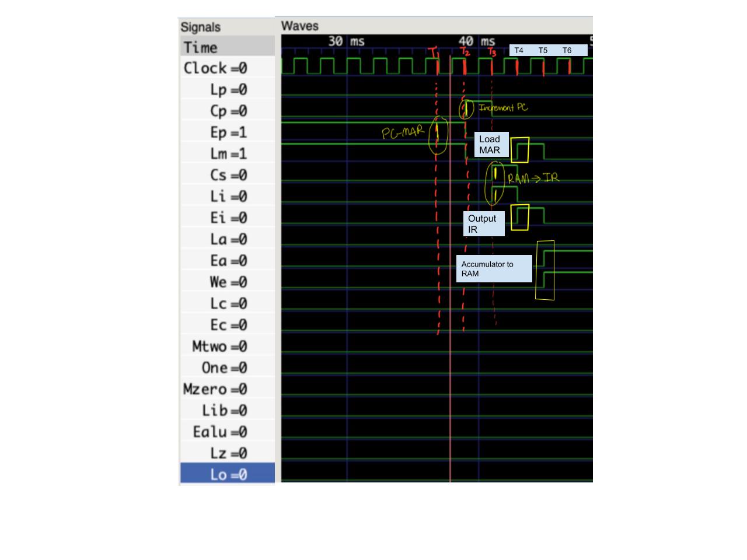The width and height of the screenshot is (747, 560).
Task: Select the Ei =0 signal
Action: (228, 218)
